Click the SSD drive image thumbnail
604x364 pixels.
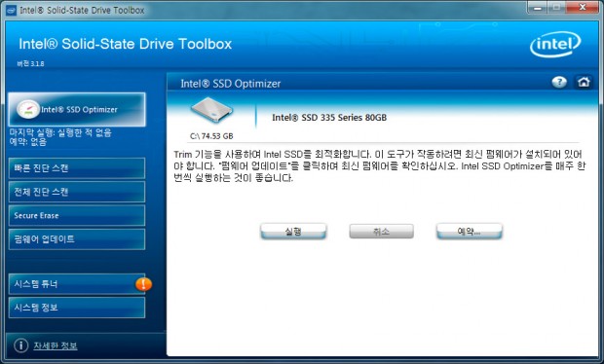pos(211,110)
